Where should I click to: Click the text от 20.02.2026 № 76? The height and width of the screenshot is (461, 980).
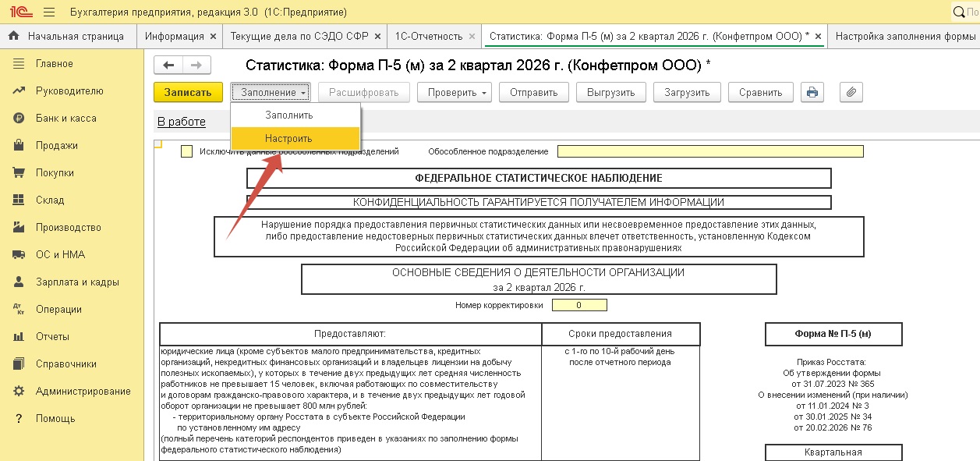click(833, 427)
